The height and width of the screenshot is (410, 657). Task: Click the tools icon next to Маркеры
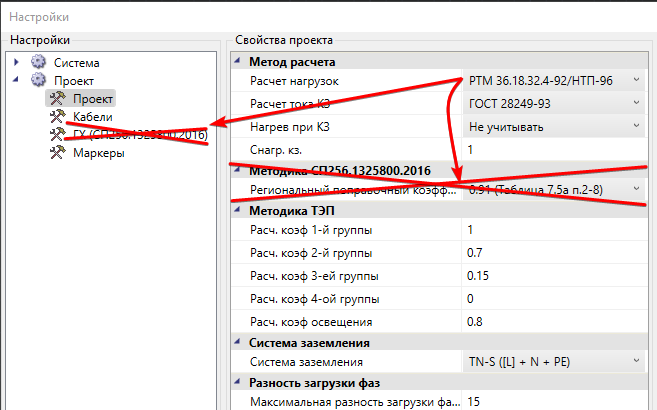pyautogui.click(x=57, y=153)
